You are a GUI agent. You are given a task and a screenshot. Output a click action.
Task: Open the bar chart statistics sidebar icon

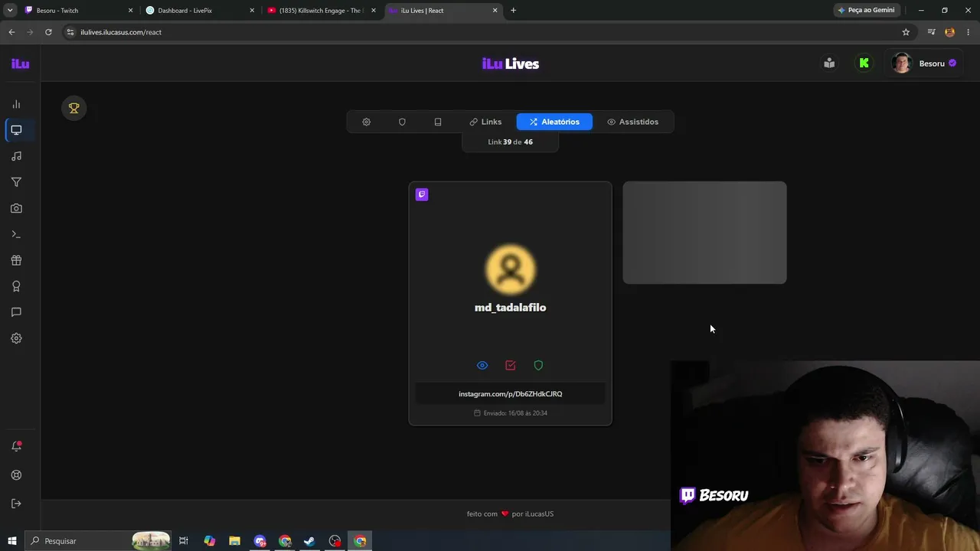[x=16, y=104]
